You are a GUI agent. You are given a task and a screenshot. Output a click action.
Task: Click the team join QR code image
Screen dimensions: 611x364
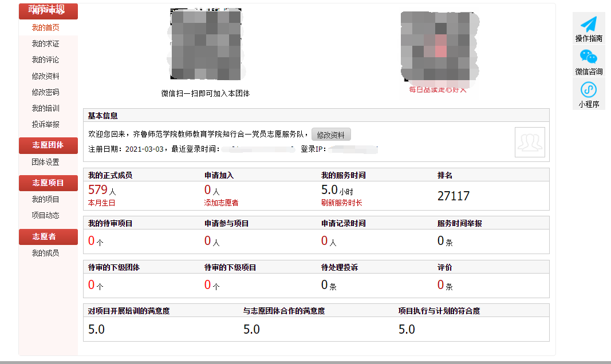tap(206, 45)
